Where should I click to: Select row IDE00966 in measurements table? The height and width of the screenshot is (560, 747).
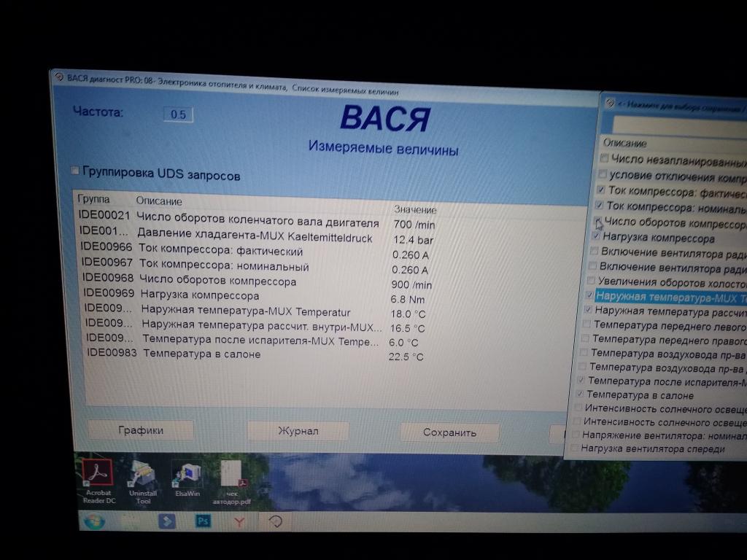pyautogui.click(x=255, y=251)
